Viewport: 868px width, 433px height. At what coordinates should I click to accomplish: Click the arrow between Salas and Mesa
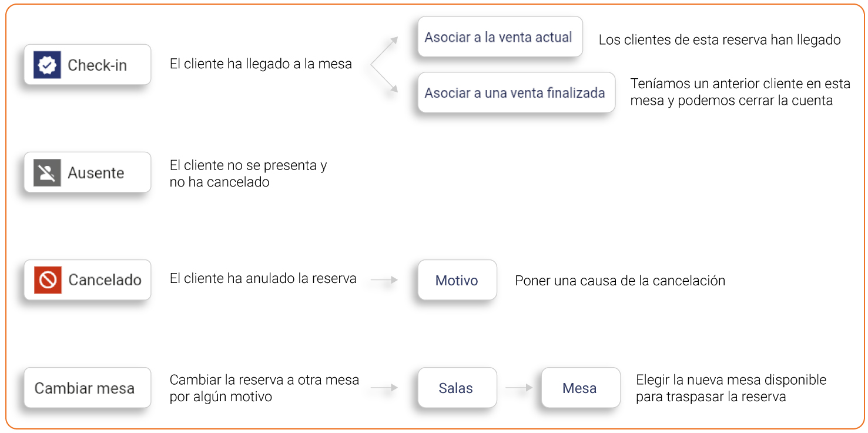pyautogui.click(x=519, y=388)
